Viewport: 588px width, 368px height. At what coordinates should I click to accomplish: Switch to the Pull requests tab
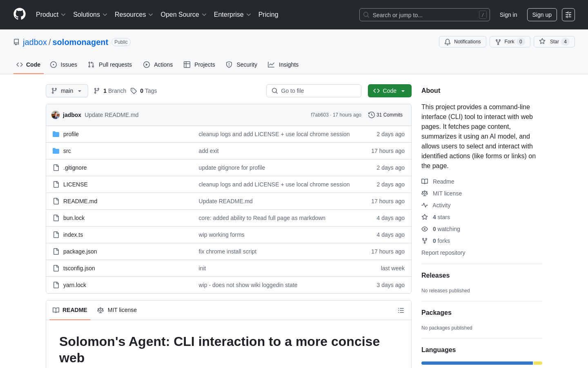pos(110,65)
